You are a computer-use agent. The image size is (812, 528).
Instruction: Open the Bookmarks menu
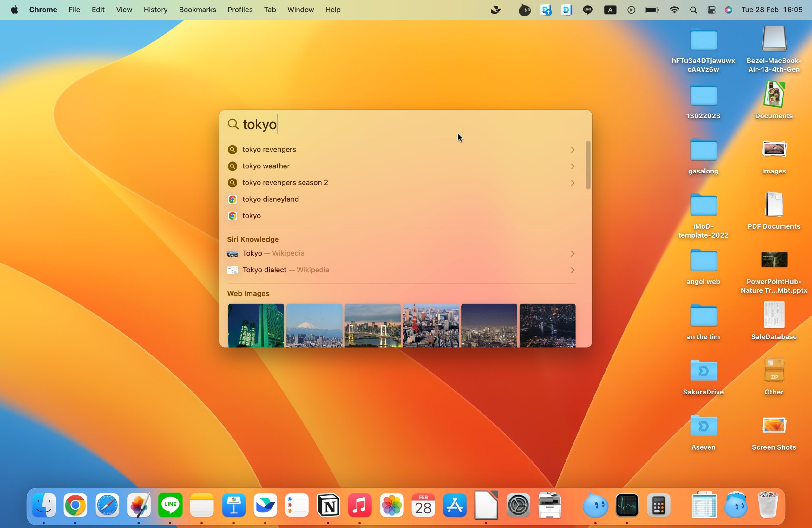click(x=197, y=10)
